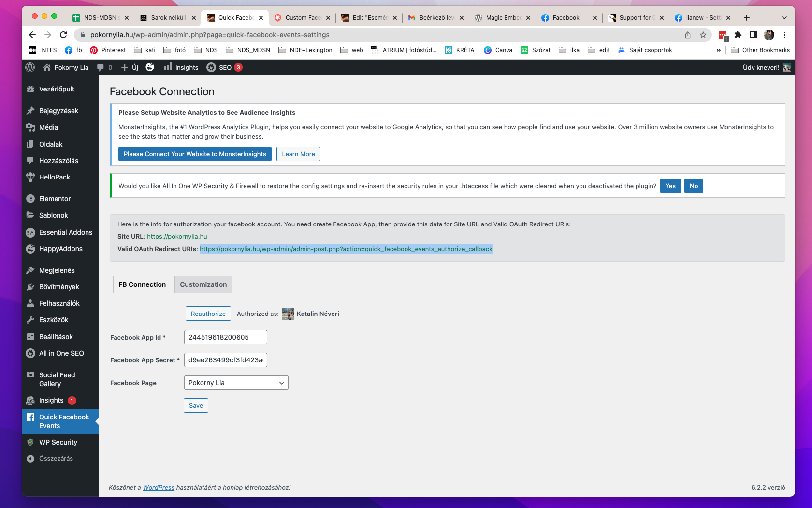Image resolution: width=812 pixels, height=508 pixels.
Task: Open the Extensions puzzle icon
Action: pos(738,35)
